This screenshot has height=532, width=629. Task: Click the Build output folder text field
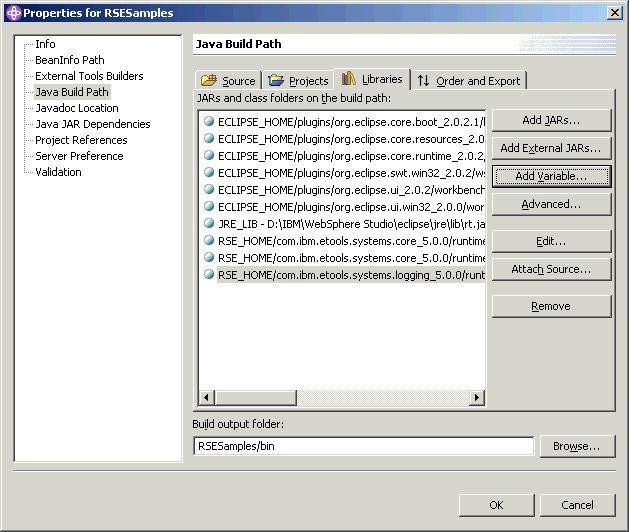363,446
